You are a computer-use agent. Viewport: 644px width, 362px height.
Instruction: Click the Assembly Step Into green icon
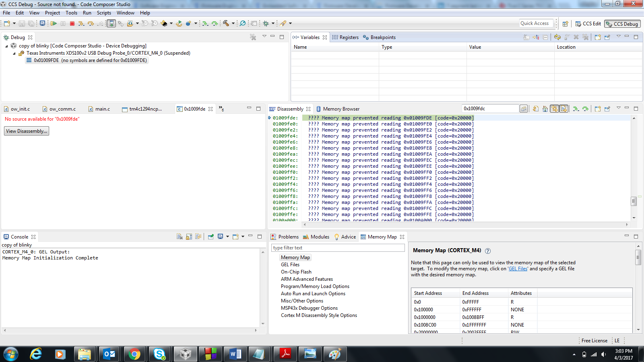pos(205,24)
